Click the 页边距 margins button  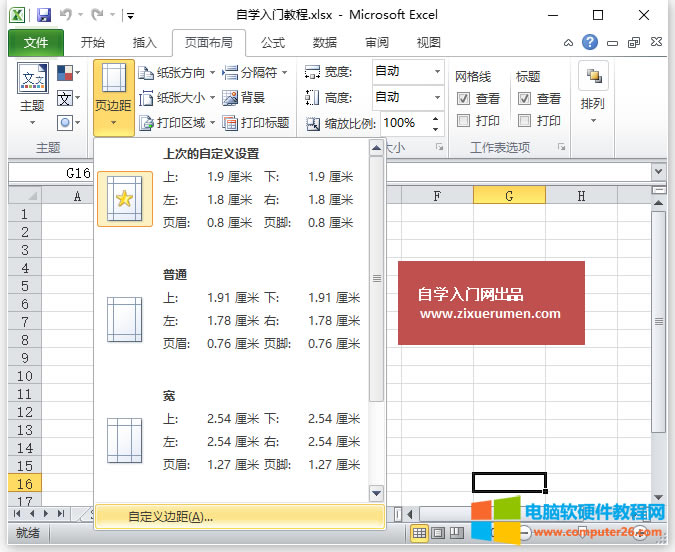click(114, 97)
